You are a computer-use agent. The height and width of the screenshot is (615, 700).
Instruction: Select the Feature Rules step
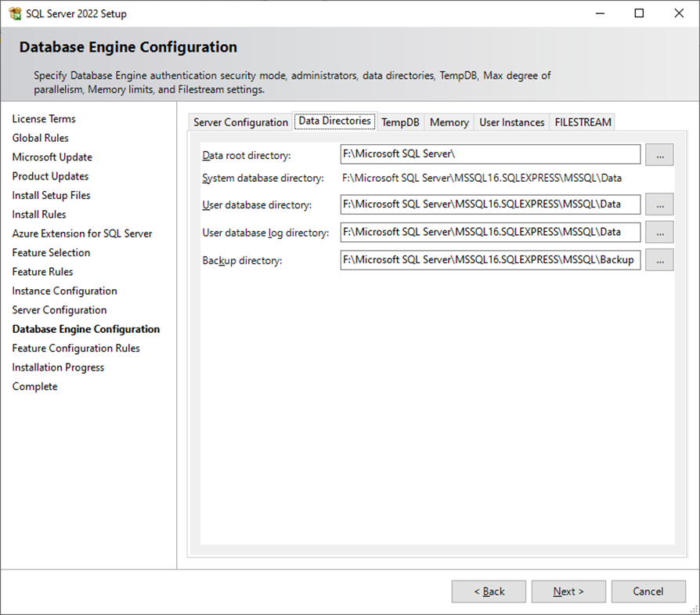[x=42, y=272]
